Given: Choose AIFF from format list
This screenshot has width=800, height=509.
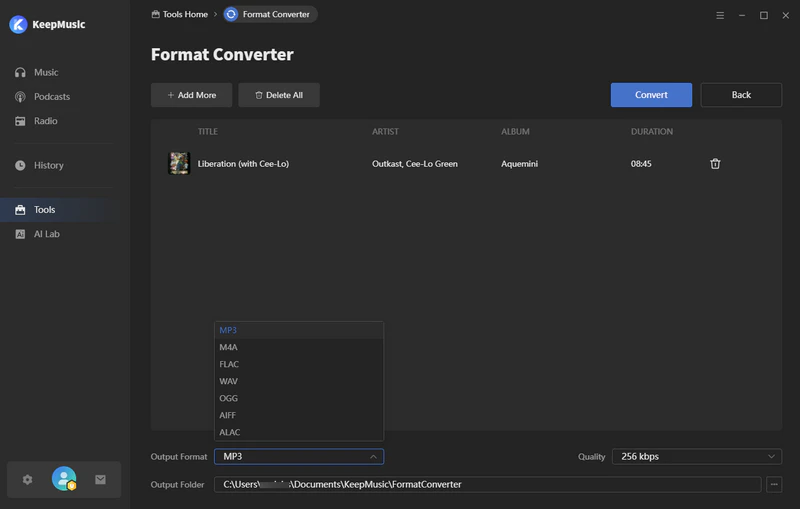Looking at the screenshot, I should pyautogui.click(x=299, y=415).
